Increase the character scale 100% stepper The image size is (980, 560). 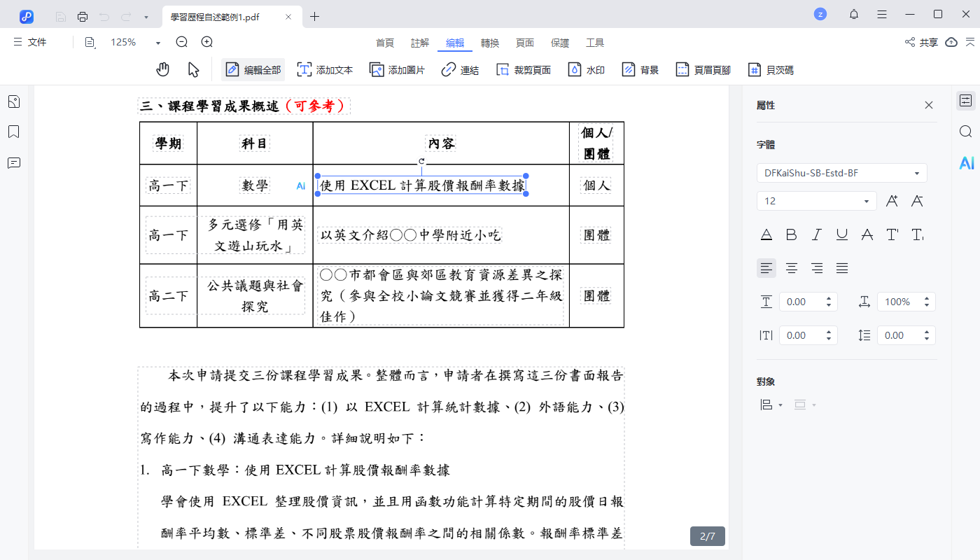tap(927, 298)
